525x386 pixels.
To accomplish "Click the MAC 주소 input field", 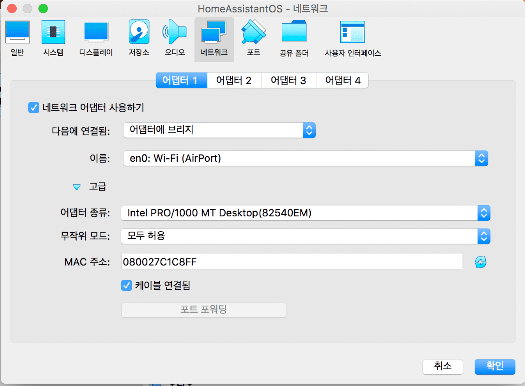I will tap(292, 262).
